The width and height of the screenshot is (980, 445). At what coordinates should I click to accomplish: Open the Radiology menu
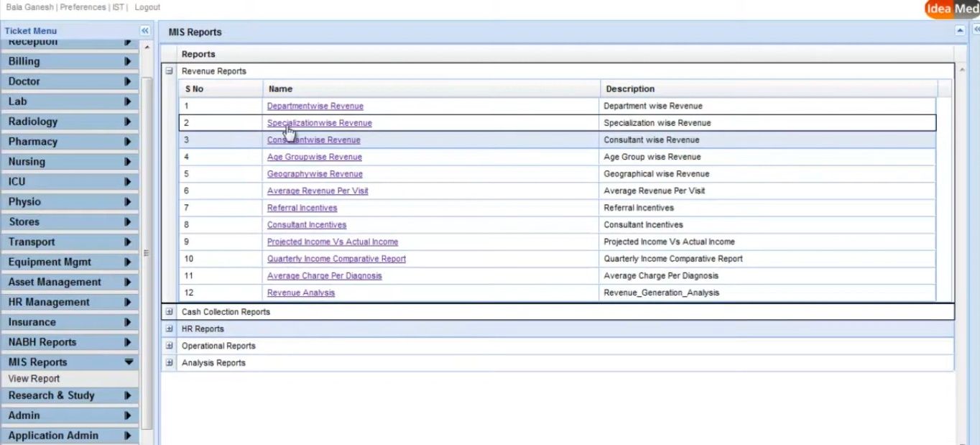[70, 122]
